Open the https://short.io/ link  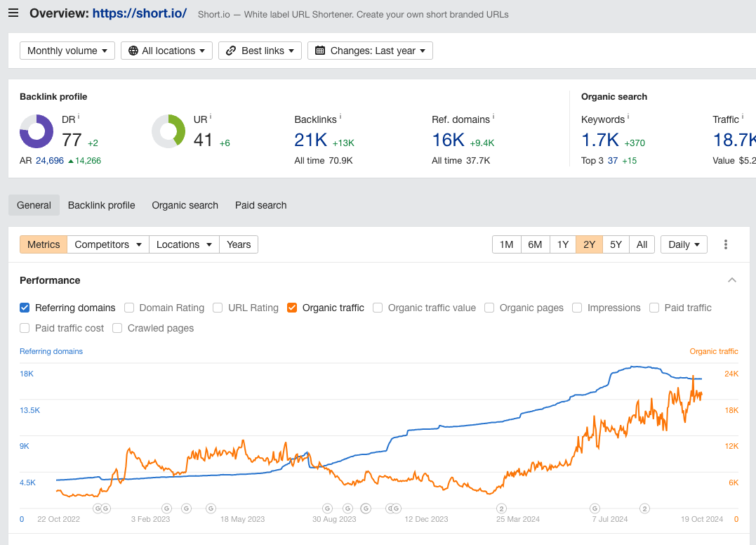[x=139, y=13]
